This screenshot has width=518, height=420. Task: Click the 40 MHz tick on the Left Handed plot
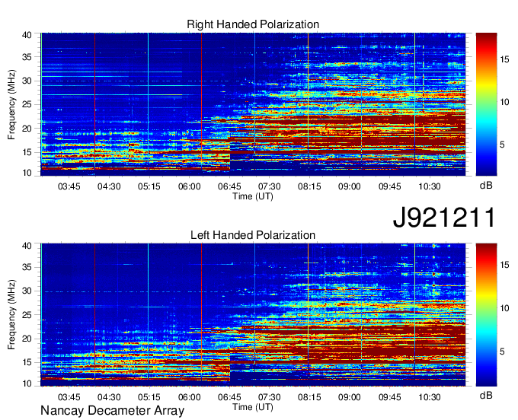click(x=27, y=246)
